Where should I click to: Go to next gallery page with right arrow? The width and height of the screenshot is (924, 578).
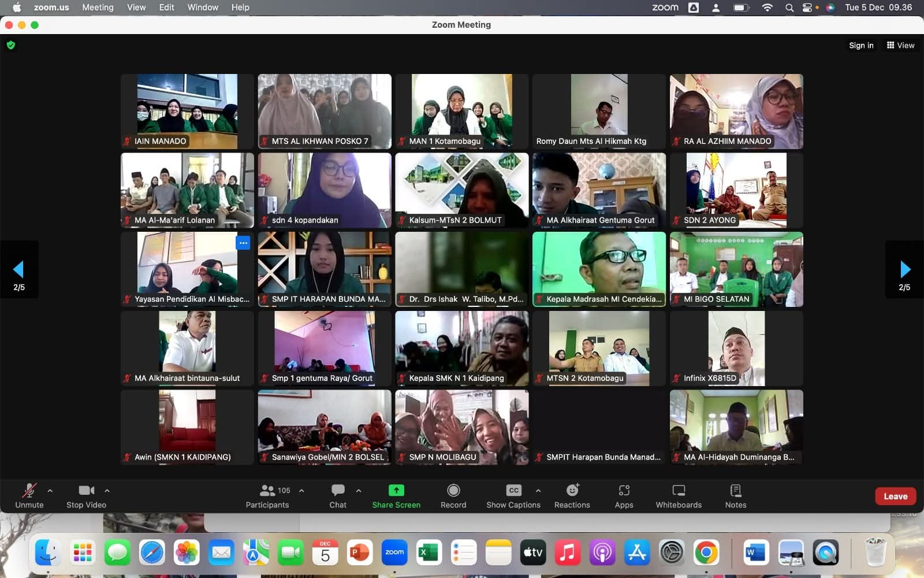tap(904, 269)
